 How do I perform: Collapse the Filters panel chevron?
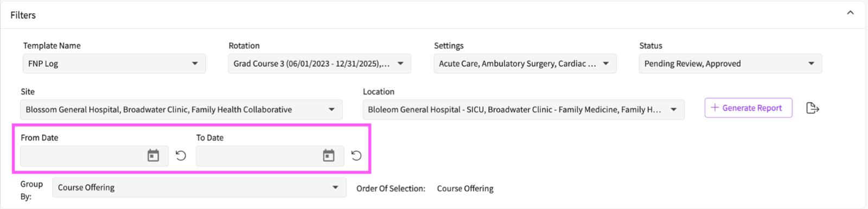850,12
